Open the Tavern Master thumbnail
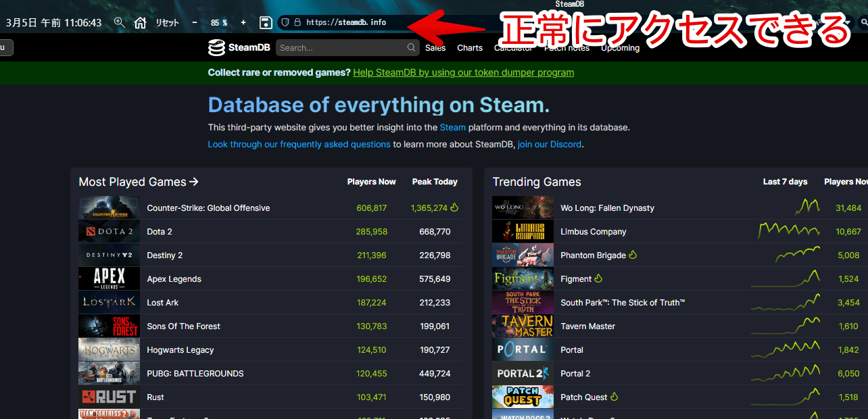The image size is (868, 419). click(x=523, y=326)
